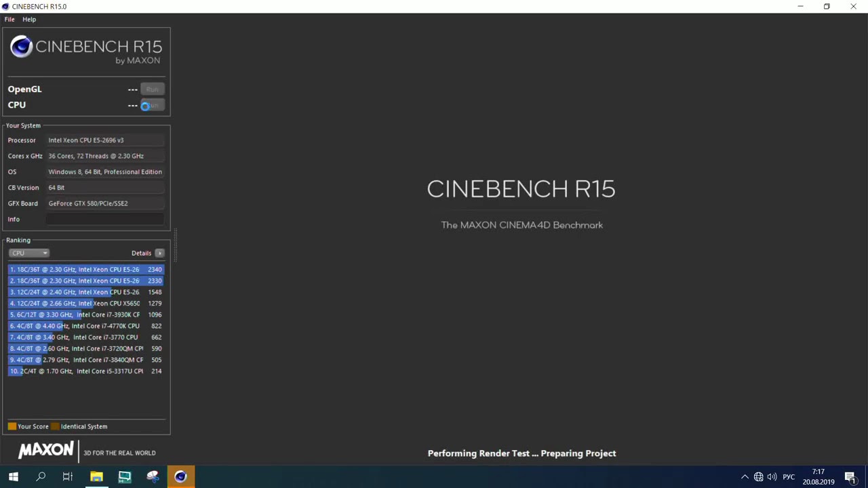Click the Processor value Intel Xeon E5-2696 v3
The image size is (868, 488).
[105, 140]
